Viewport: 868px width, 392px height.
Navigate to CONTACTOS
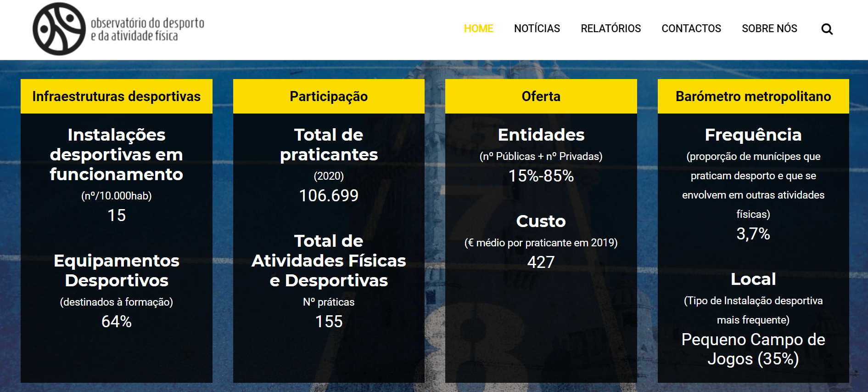coord(691,28)
